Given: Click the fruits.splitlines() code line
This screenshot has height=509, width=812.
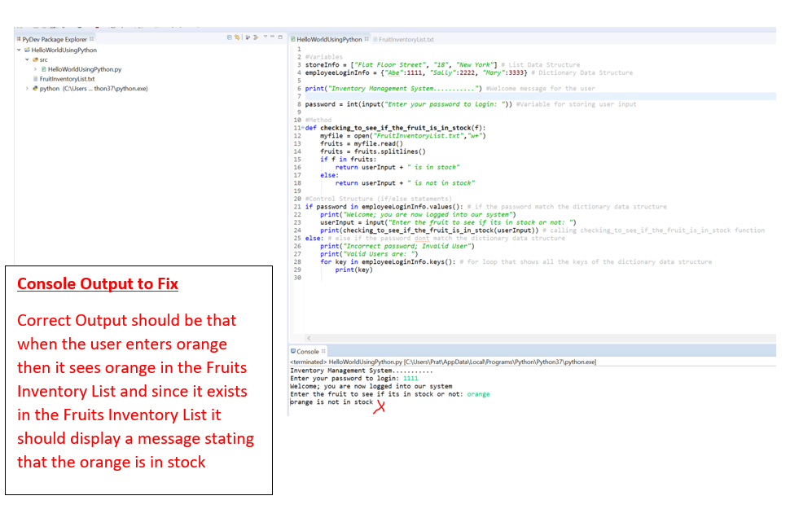Looking at the screenshot, I should coord(372,151).
